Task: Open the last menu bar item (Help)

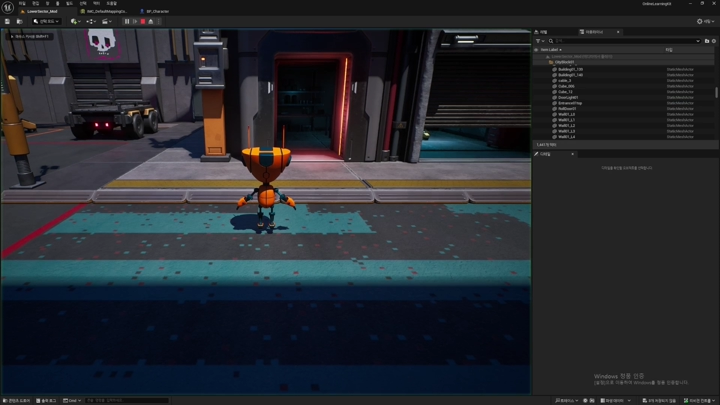Action: (112, 3)
